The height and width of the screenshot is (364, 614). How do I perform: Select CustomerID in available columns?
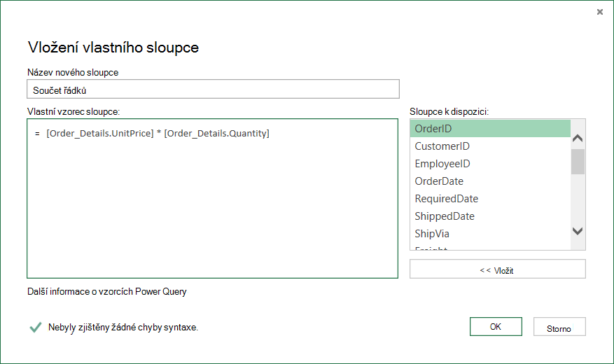pos(490,146)
